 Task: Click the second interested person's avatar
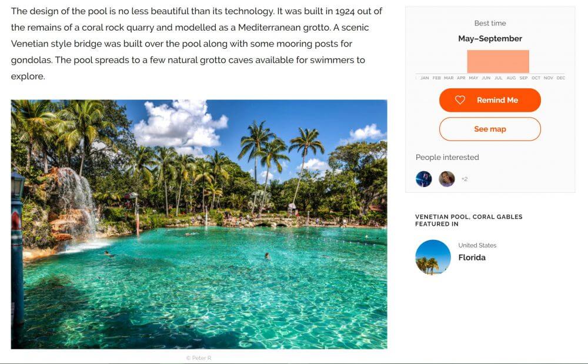pyautogui.click(x=447, y=179)
